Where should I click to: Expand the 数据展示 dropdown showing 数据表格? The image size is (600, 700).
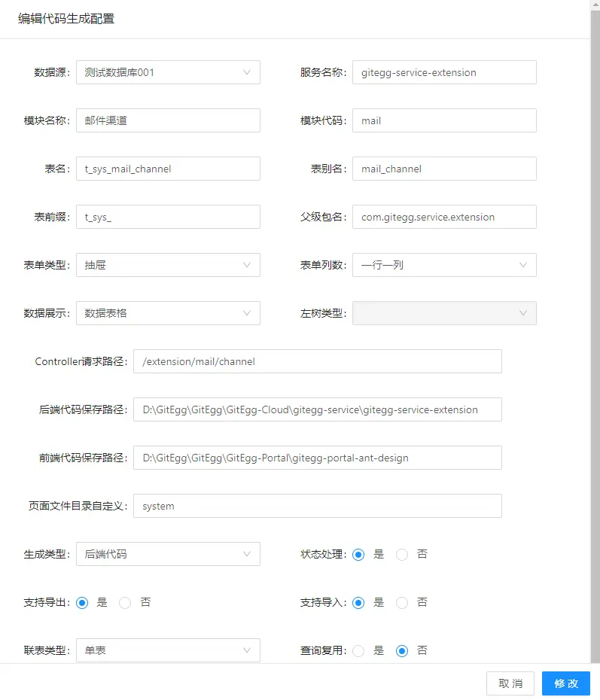(168, 313)
